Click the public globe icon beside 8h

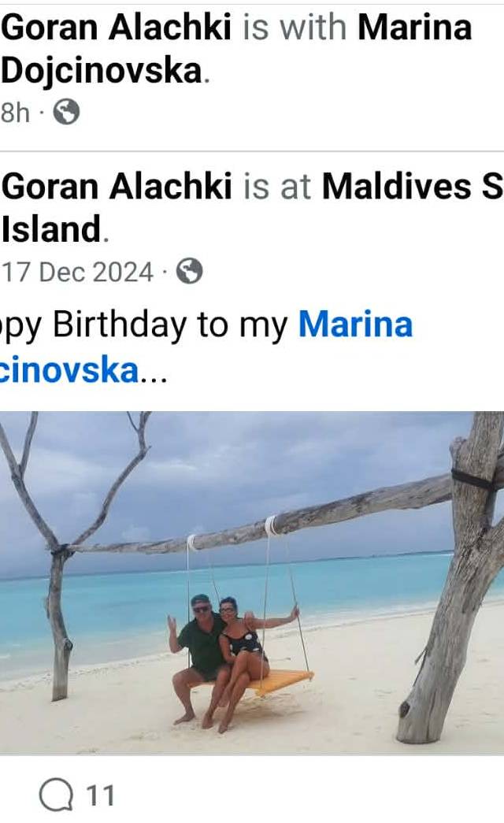pos(67,112)
